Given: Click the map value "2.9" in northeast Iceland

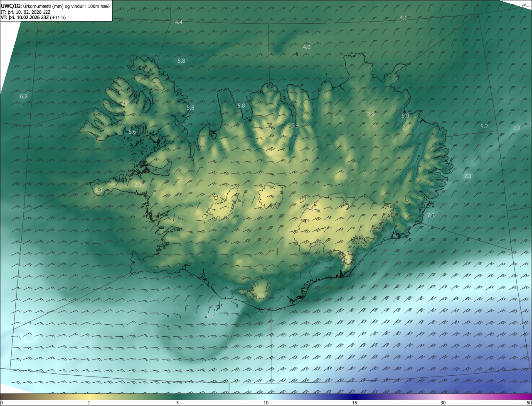Looking at the screenshot, I should 371,114.
